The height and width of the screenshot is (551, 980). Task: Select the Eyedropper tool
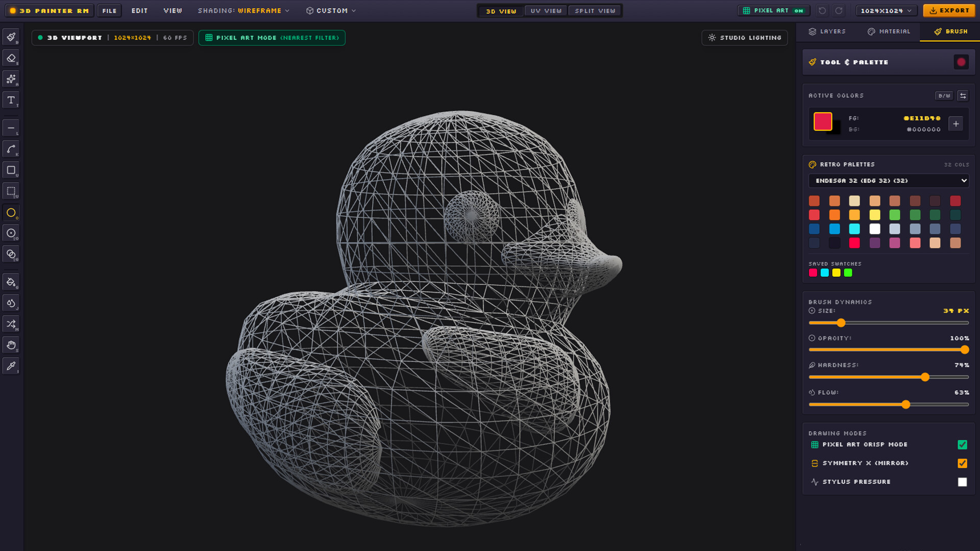(11, 366)
